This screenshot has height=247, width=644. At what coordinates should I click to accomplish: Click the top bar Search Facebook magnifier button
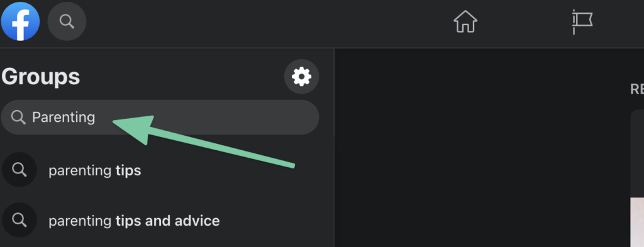(67, 21)
